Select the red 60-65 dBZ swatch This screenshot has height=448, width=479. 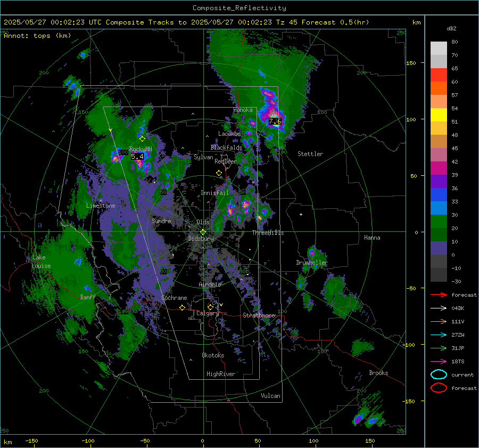[439, 75]
